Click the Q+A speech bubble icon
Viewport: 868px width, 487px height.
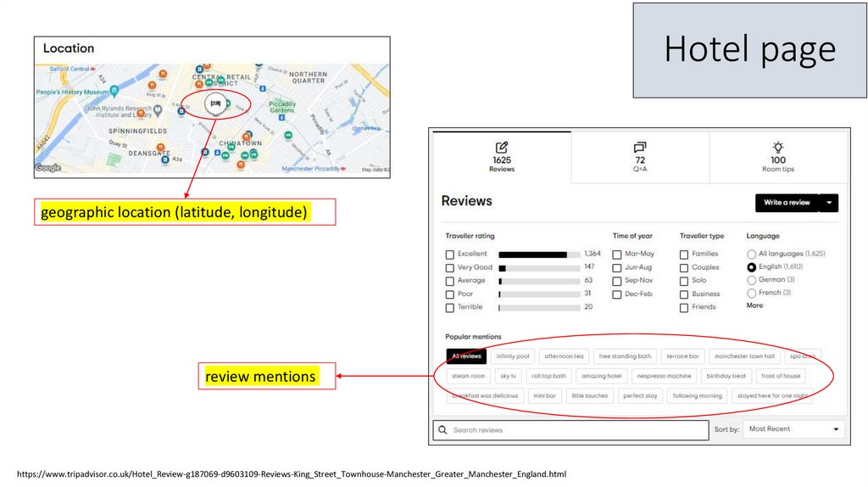pos(640,147)
